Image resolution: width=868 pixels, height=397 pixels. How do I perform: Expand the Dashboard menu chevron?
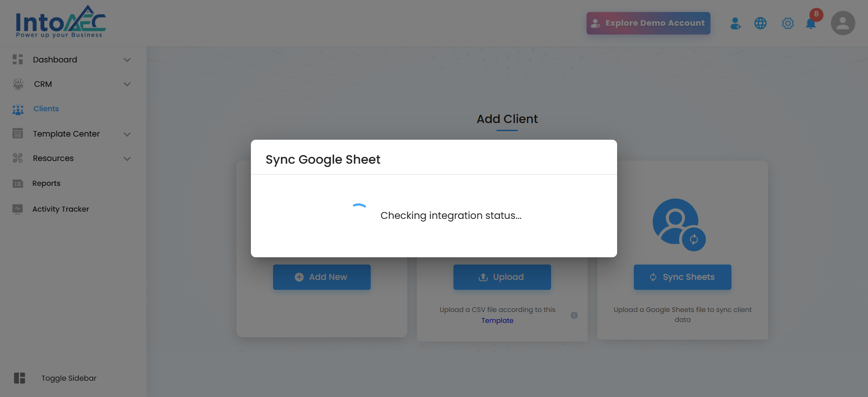[127, 60]
